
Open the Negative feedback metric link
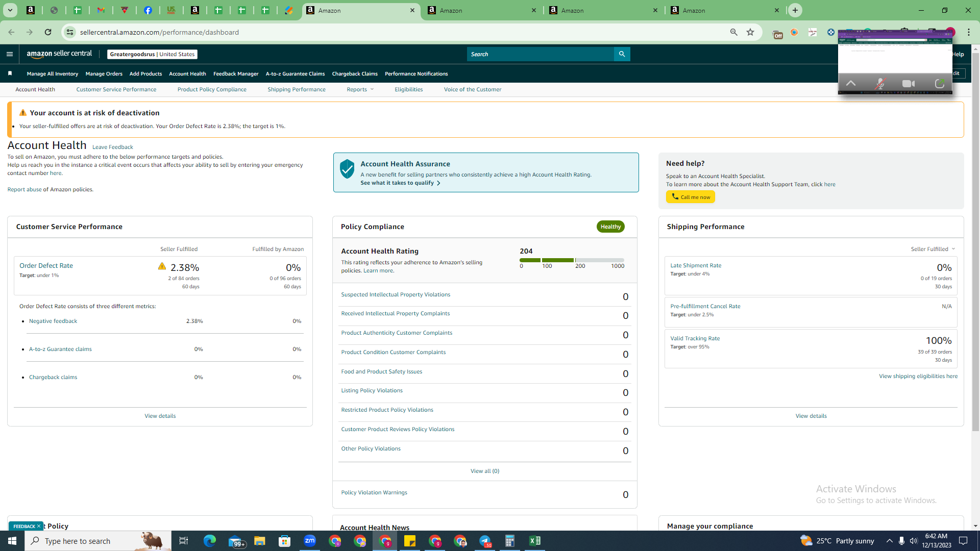[x=53, y=321]
